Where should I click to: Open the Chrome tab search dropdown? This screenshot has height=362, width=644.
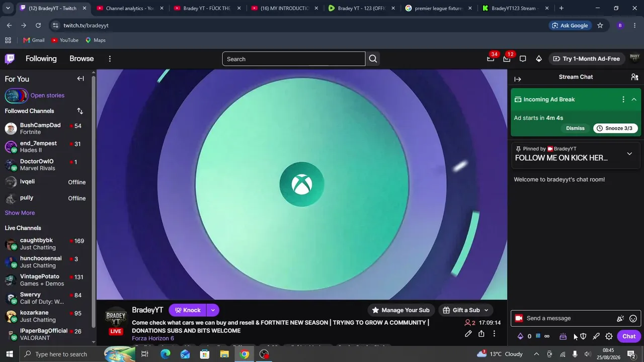point(8,8)
